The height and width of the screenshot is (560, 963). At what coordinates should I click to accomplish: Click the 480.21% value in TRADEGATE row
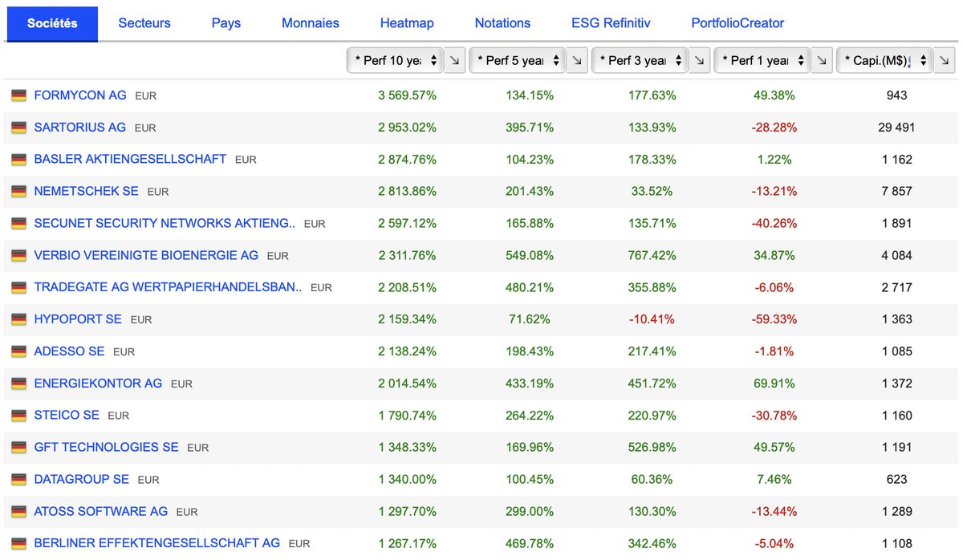coord(530,286)
